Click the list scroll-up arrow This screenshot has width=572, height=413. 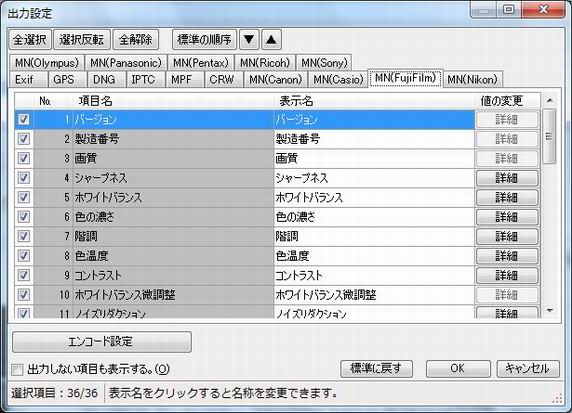550,100
